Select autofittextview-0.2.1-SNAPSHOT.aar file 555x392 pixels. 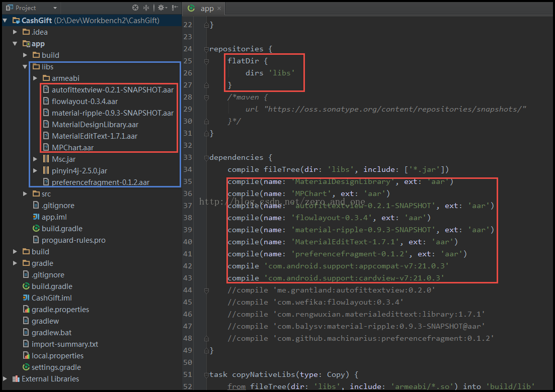tap(113, 90)
